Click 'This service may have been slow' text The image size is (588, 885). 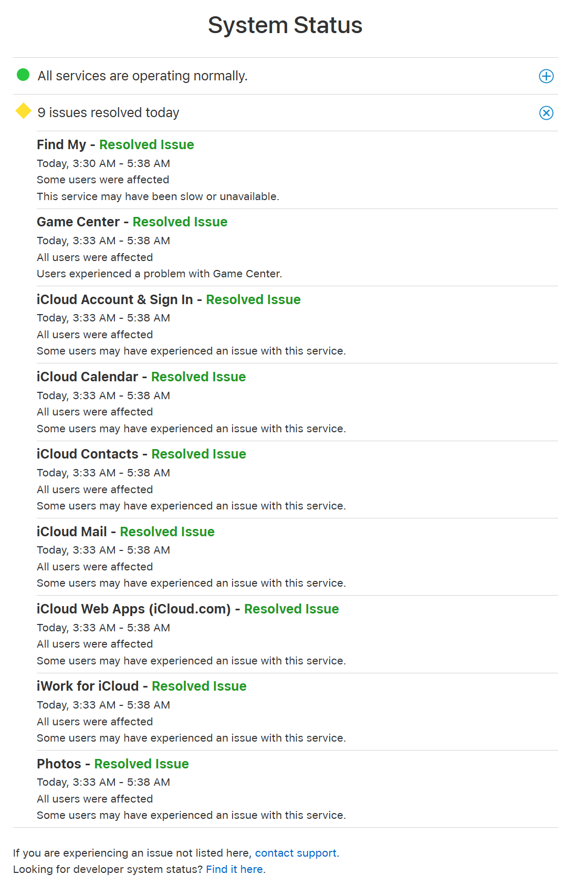click(x=158, y=196)
